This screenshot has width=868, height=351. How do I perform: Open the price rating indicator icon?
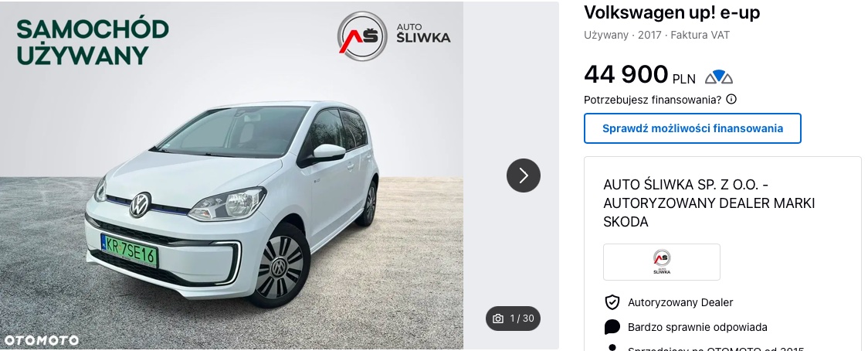click(x=718, y=77)
